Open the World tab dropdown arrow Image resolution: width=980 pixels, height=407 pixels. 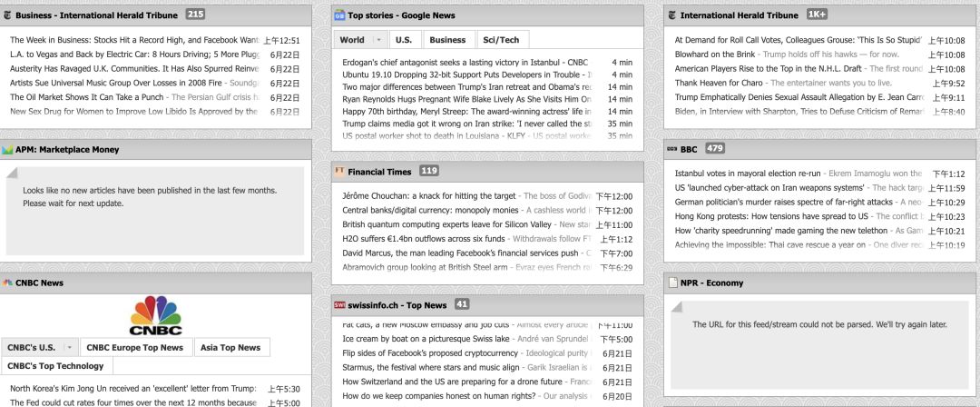coord(377,39)
